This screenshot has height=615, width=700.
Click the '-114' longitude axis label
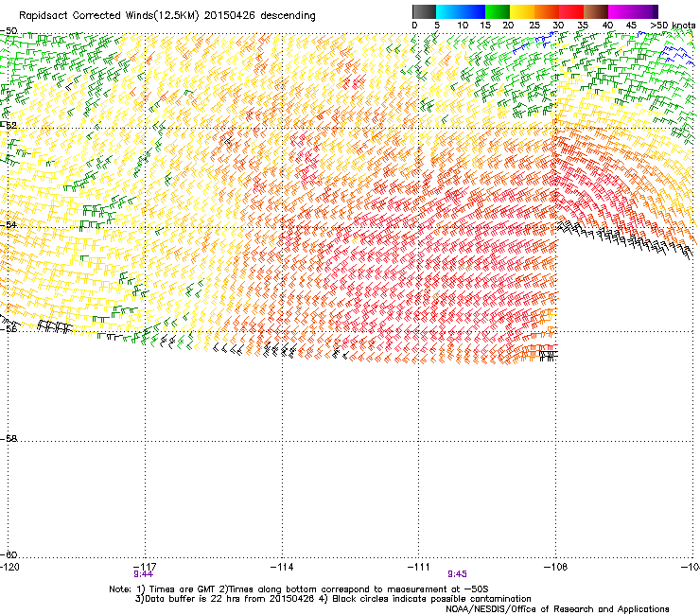(282, 567)
